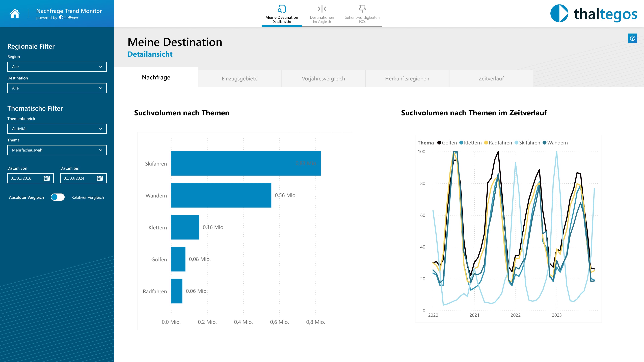This screenshot has height=362, width=644.
Task: Click the Suchvolumen nach Themen im Zeitverlauf heading
Action: [474, 113]
